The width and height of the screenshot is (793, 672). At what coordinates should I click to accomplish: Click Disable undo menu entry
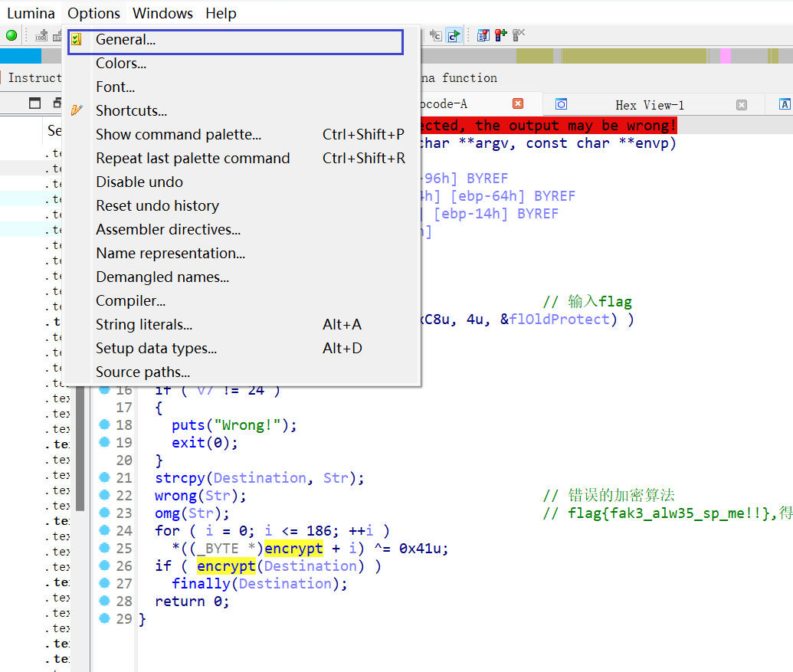point(139,182)
